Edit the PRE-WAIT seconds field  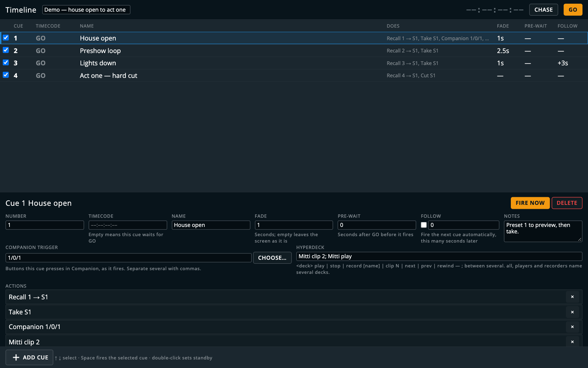point(377,225)
